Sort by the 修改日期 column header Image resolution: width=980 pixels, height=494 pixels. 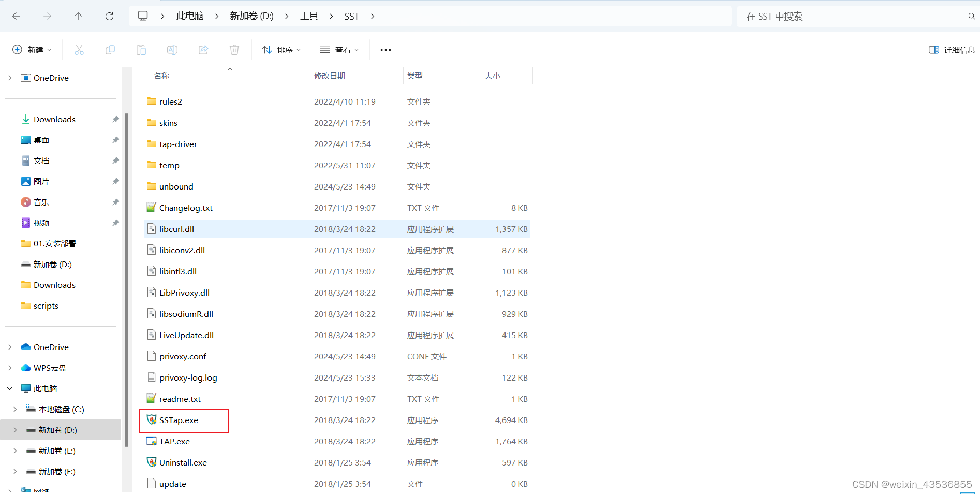click(330, 76)
